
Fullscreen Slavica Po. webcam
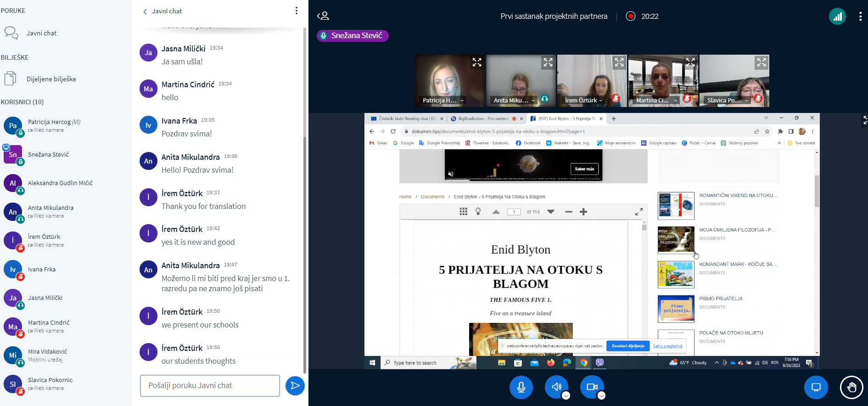(762, 62)
